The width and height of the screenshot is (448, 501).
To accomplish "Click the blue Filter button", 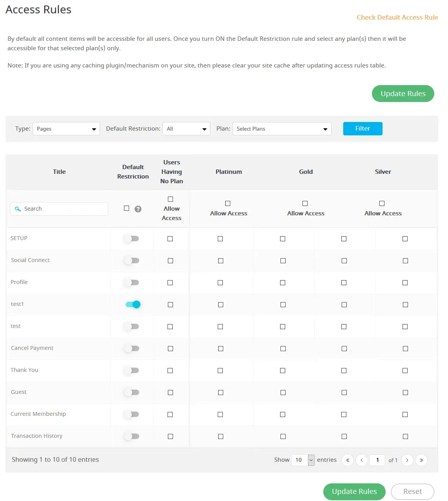I will [x=362, y=129].
